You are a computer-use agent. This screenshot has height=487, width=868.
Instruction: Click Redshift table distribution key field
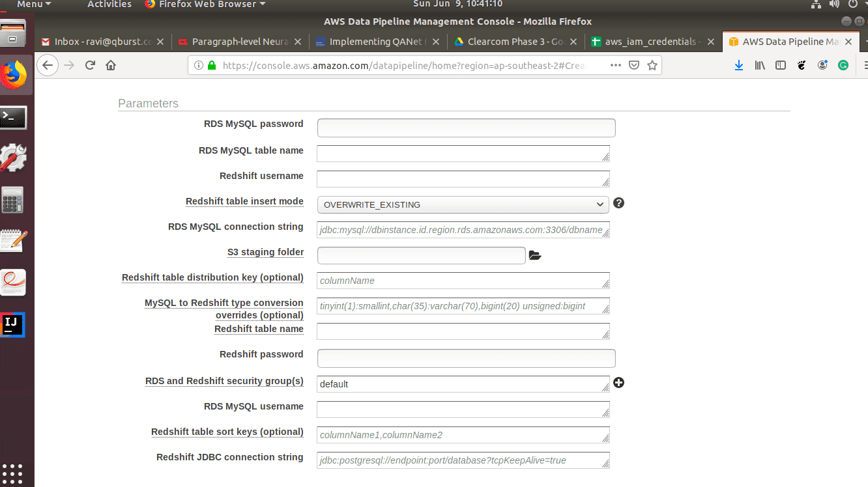(x=463, y=281)
